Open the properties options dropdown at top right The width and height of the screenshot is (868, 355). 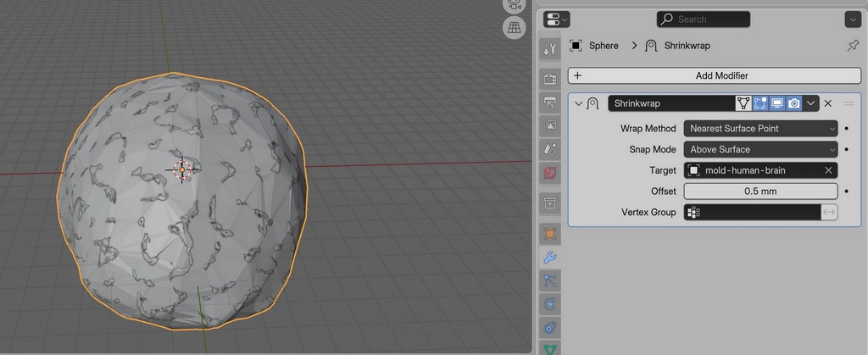coord(852,19)
